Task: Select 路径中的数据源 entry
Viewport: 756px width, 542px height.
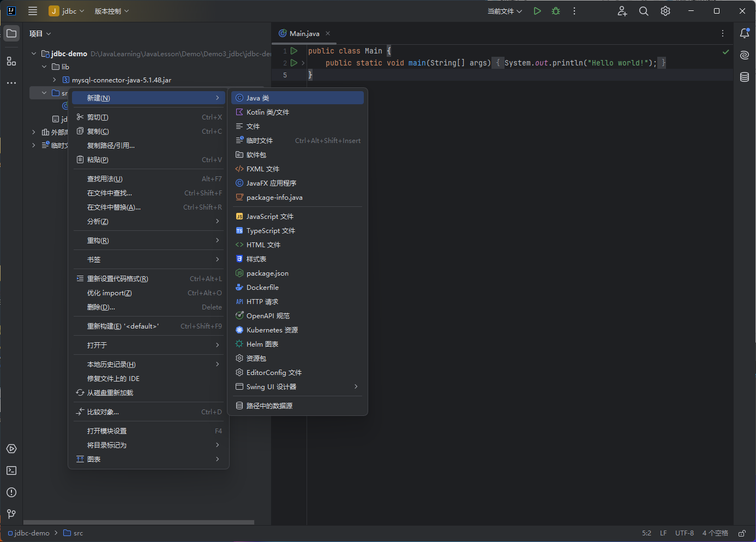Action: (x=297, y=406)
